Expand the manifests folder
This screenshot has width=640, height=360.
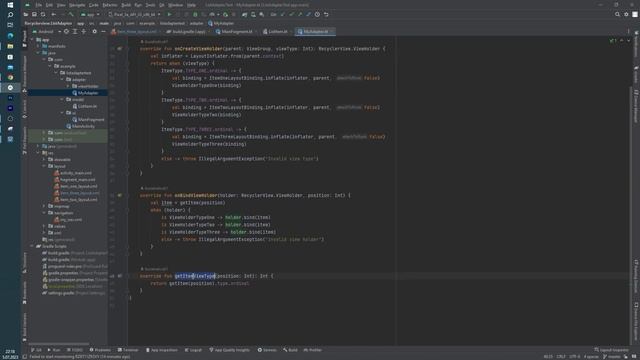pos(39,46)
